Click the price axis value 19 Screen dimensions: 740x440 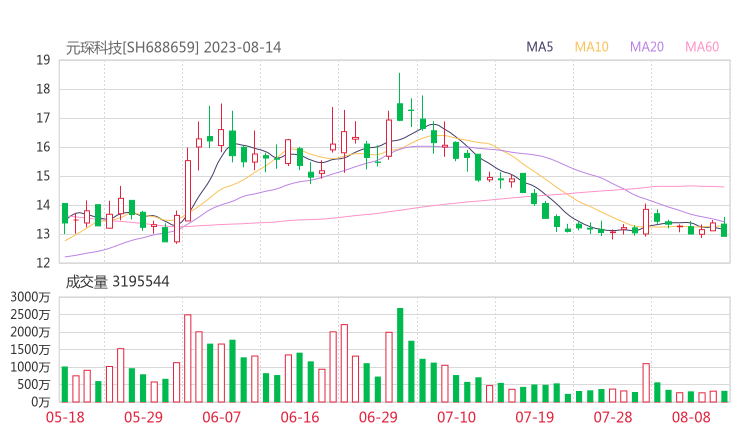(43, 60)
